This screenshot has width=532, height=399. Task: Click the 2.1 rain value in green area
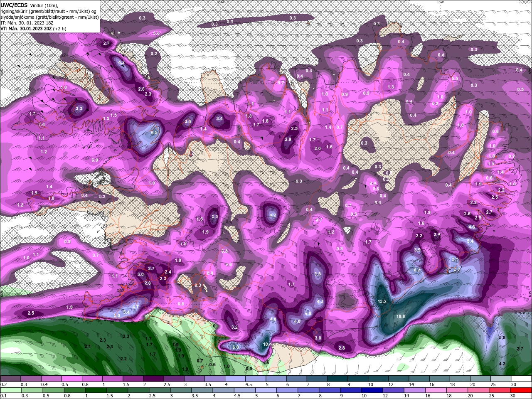click(x=88, y=346)
